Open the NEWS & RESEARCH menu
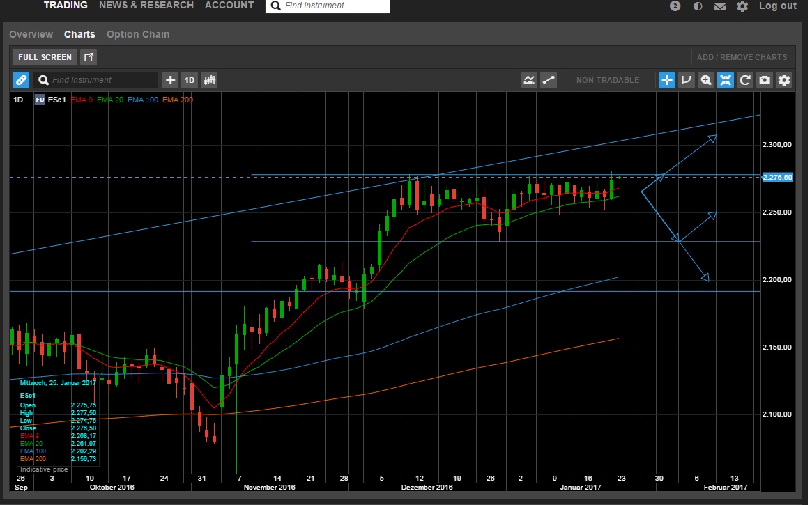 tap(146, 5)
